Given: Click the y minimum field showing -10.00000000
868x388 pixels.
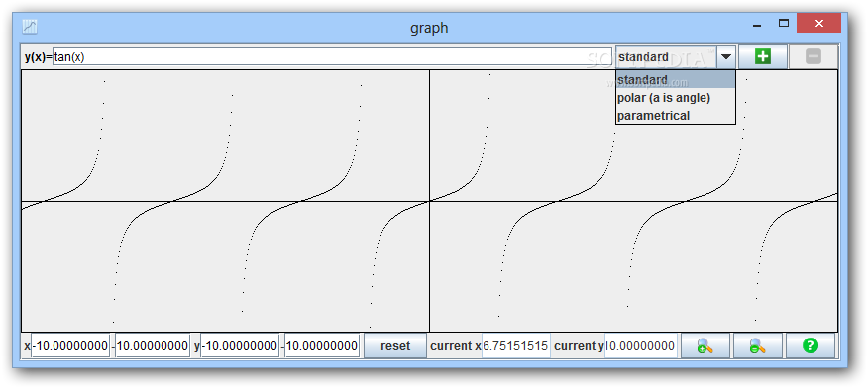Looking at the screenshot, I should point(240,346).
